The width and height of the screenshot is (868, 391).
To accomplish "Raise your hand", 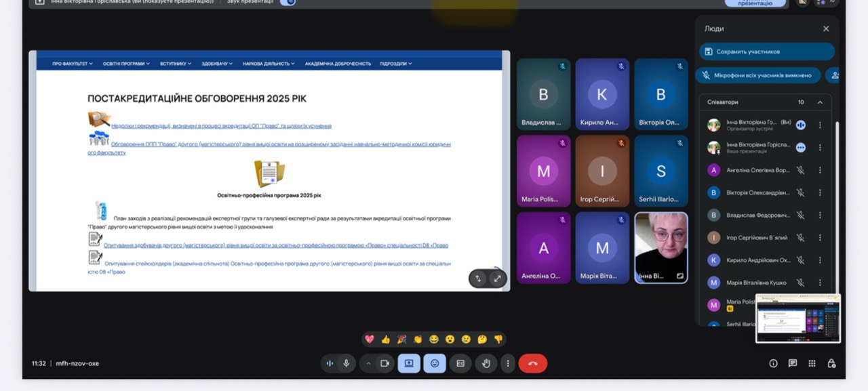I will tap(486, 363).
